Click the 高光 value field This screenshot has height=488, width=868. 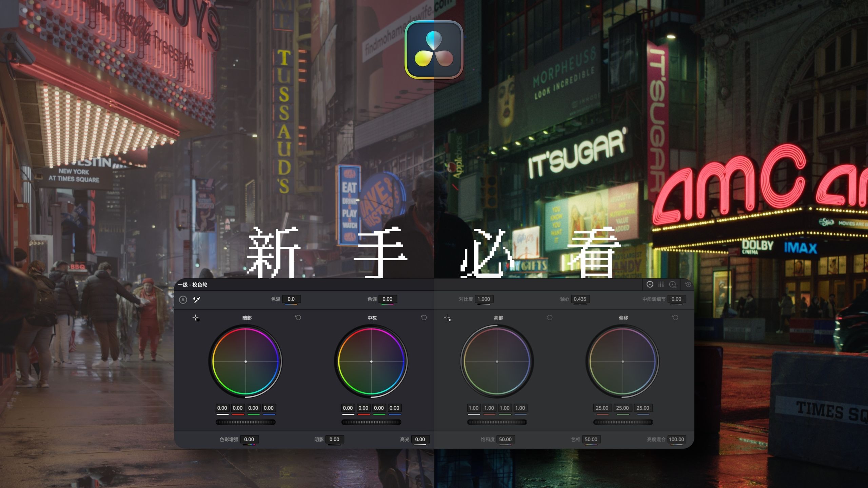(x=420, y=439)
